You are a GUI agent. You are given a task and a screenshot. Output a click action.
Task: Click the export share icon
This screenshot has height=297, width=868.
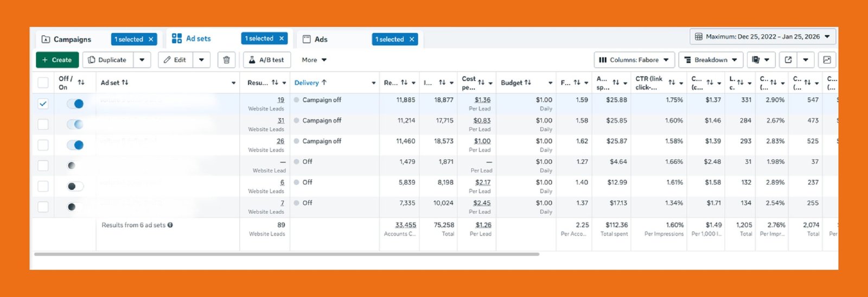point(788,60)
